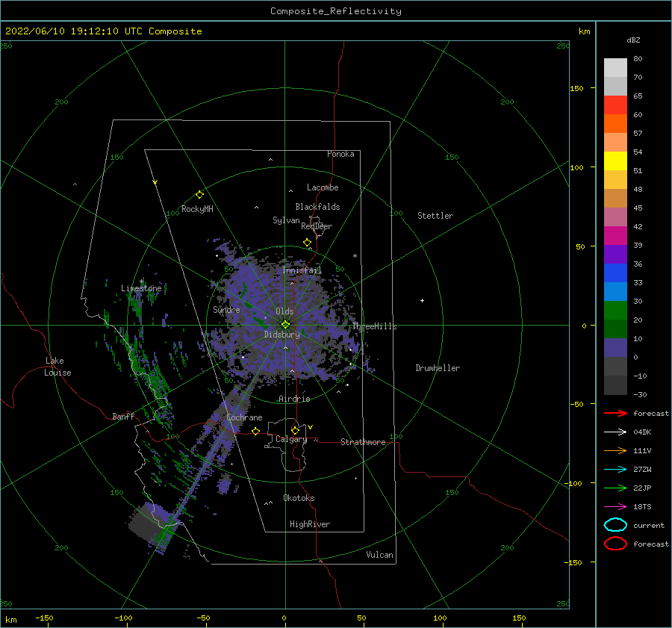This screenshot has height=628, width=672.
Task: Click the red forecast arrow in legend
Action: 615,413
